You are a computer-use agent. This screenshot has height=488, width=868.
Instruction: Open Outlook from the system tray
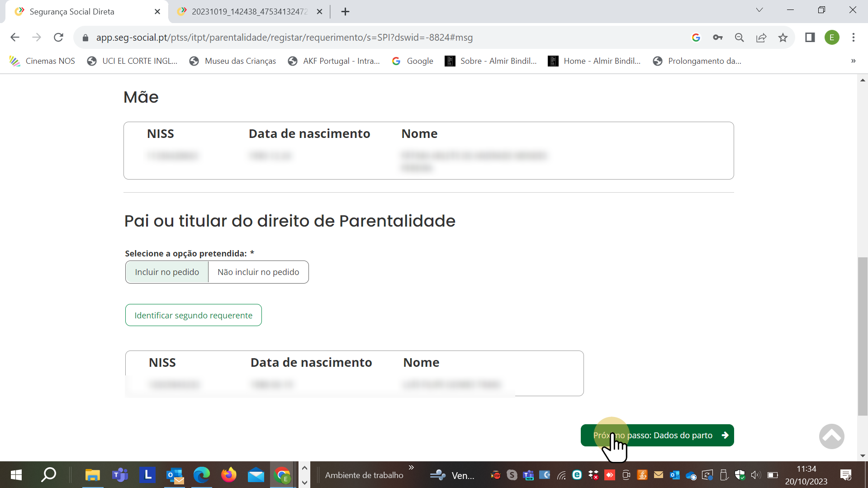[x=675, y=475]
